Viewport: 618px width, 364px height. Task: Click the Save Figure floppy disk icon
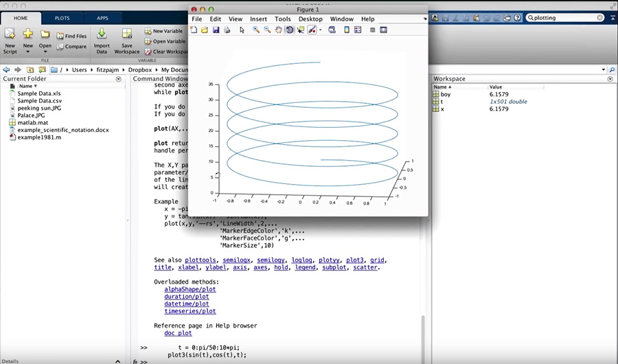[216, 30]
